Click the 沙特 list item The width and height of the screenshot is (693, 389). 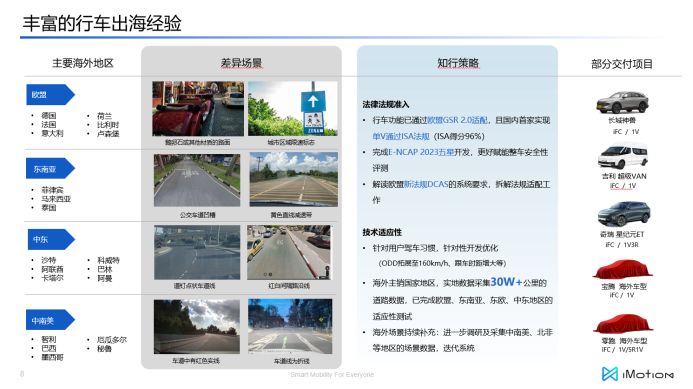pyautogui.click(x=49, y=260)
